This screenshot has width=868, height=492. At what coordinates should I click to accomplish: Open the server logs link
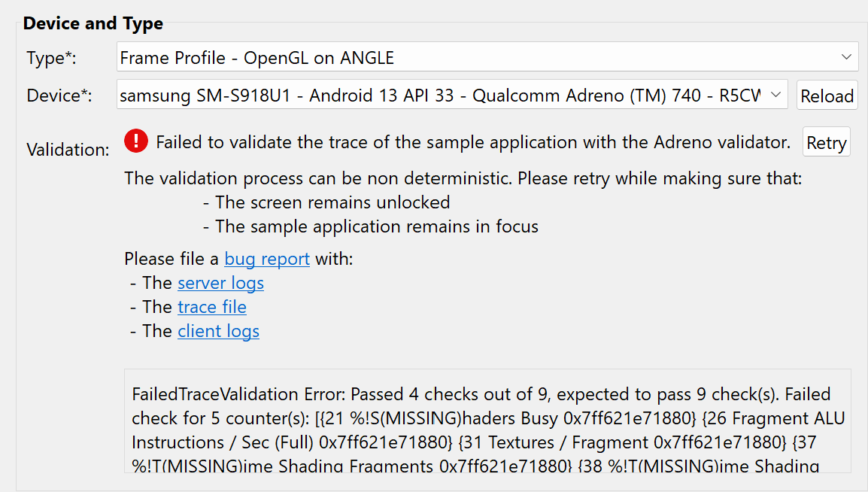pyautogui.click(x=220, y=283)
